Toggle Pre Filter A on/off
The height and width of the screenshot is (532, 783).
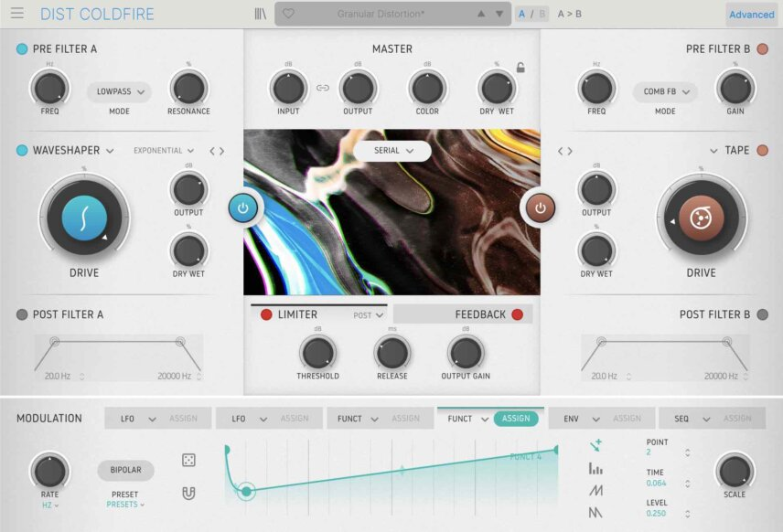tap(22, 49)
